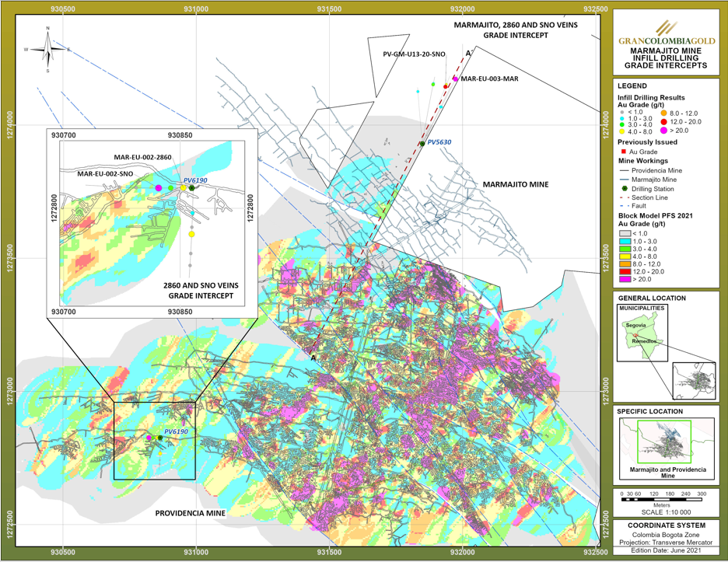
Task: Click 'Edition Date: June 2021' text
Action: 667,550
